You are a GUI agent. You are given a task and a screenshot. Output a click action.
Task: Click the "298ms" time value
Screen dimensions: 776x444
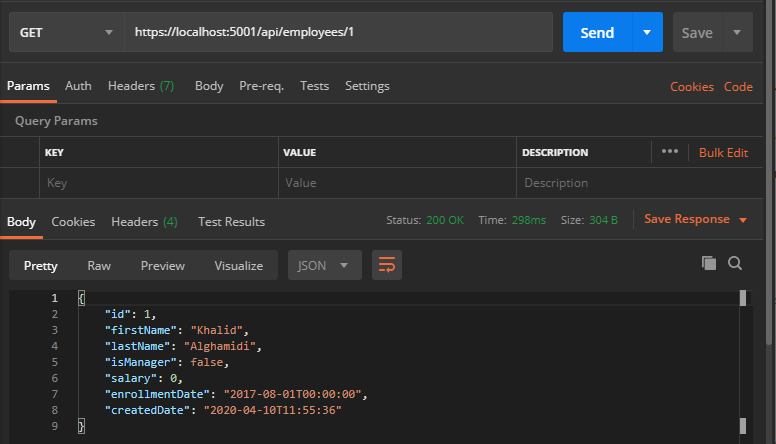pos(529,220)
